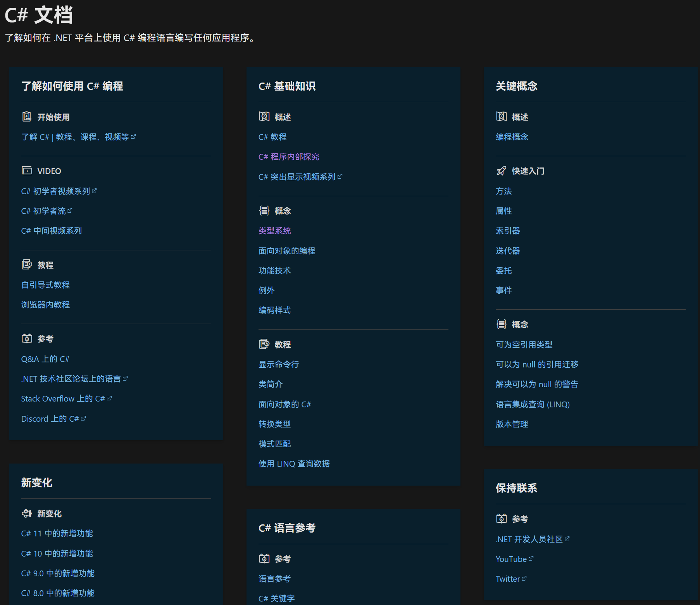Click the 新变化 section icon
Screen dimensions: 700x605
pos(26,513)
